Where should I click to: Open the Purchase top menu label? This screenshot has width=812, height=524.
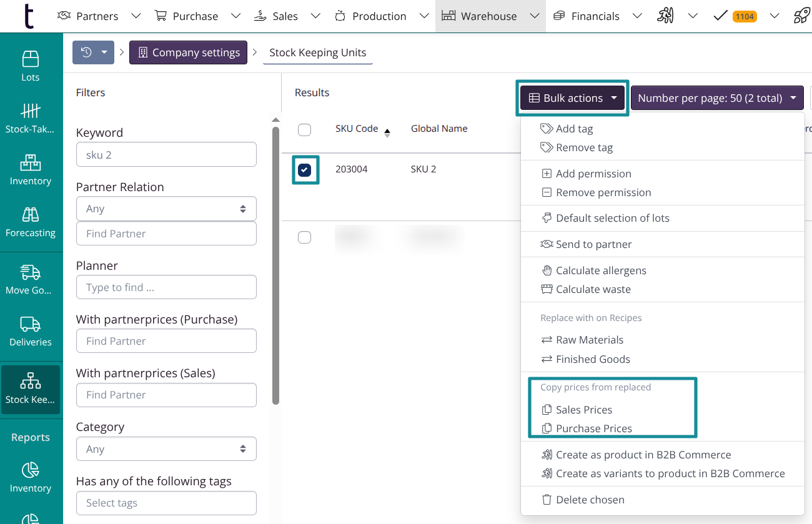click(196, 16)
